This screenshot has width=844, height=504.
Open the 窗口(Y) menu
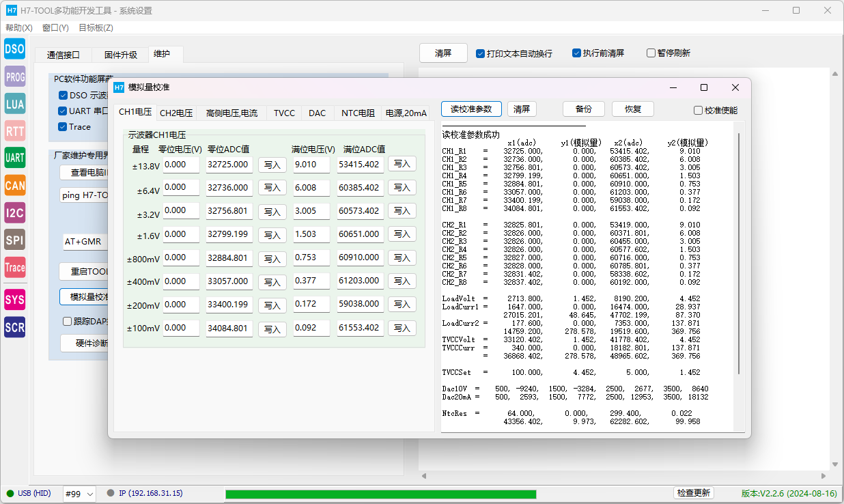pyautogui.click(x=55, y=28)
